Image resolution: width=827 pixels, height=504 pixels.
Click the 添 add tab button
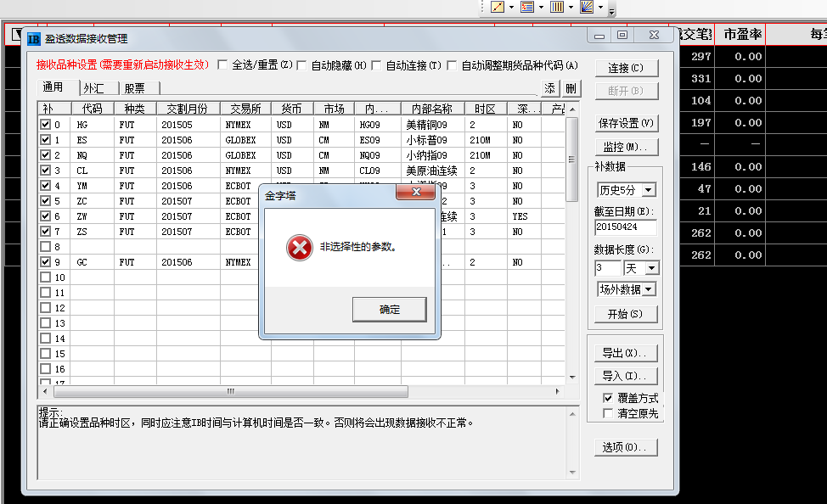pos(550,88)
